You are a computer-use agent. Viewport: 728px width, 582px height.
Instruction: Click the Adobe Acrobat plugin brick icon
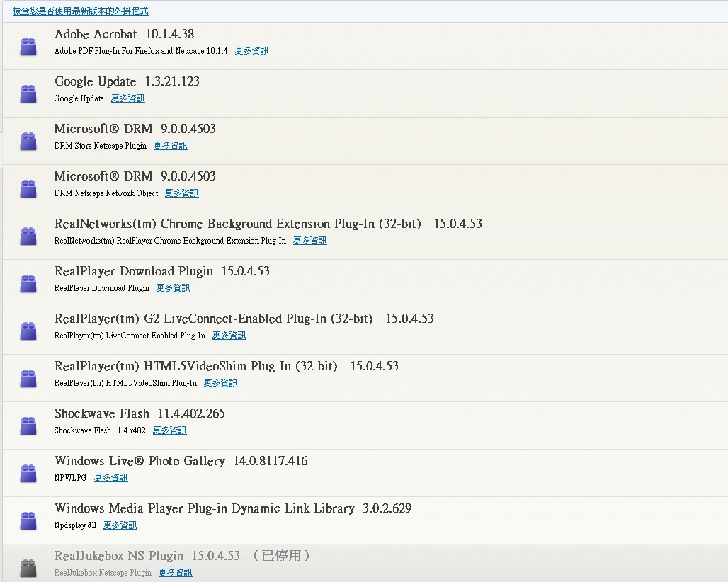click(x=28, y=47)
